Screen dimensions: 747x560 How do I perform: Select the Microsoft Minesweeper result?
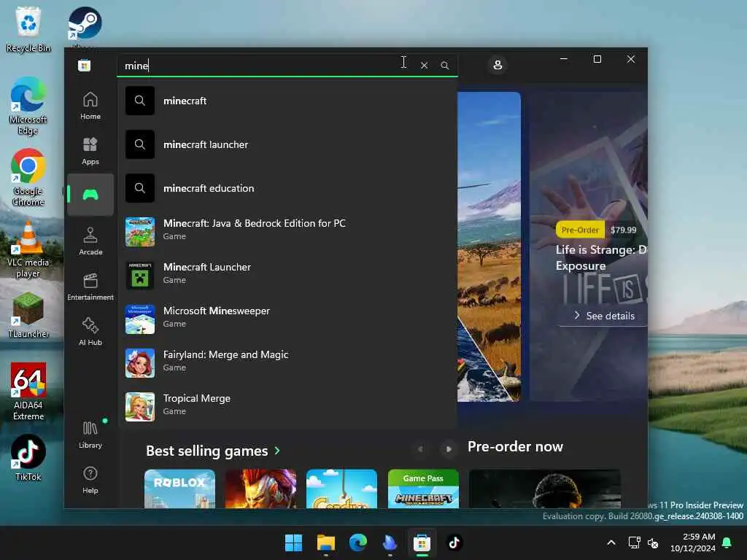(x=287, y=319)
